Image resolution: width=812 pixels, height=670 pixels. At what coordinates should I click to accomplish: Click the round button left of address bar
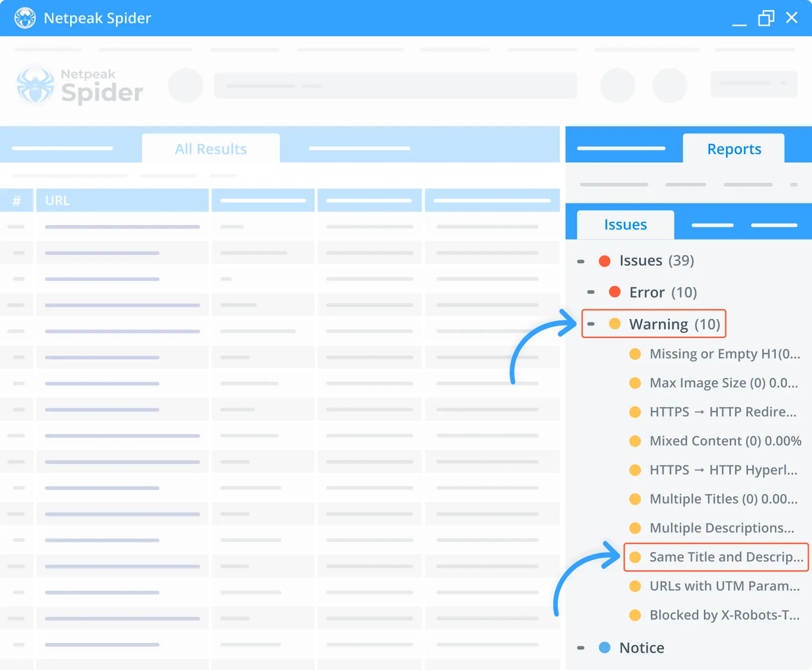(186, 85)
